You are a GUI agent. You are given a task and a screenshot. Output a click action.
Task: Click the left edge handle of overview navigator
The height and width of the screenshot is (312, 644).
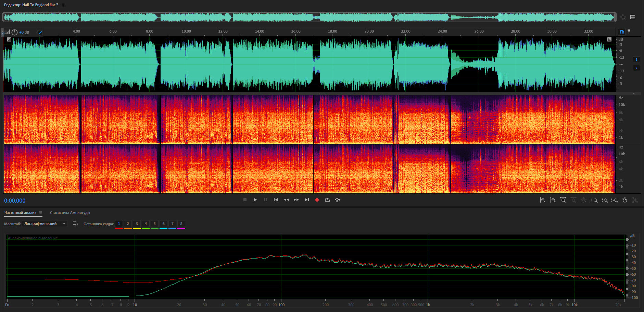point(3,17)
